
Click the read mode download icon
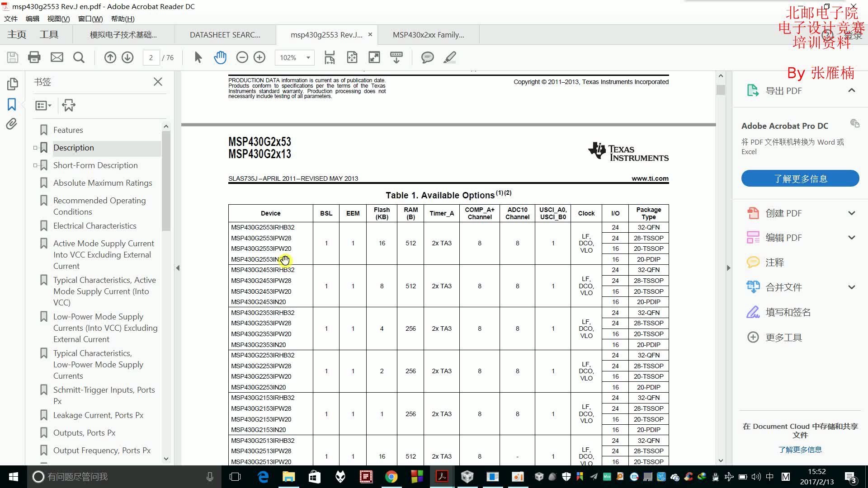coord(396,57)
